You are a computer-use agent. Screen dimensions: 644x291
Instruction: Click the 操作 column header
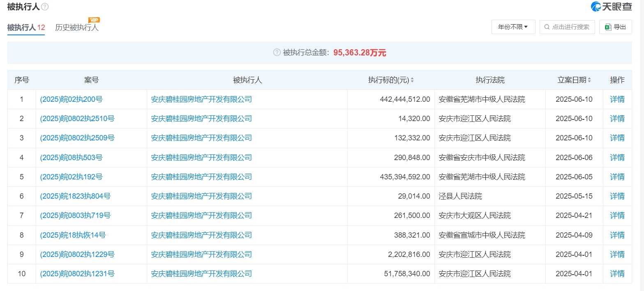(x=617, y=80)
